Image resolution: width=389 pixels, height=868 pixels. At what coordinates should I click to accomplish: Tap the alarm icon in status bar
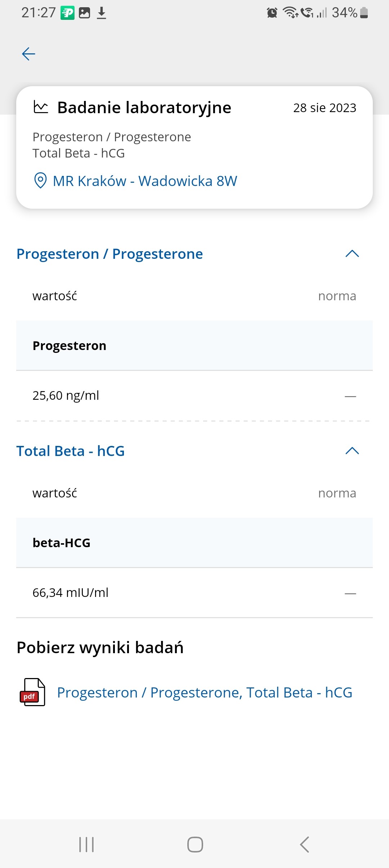point(272,13)
